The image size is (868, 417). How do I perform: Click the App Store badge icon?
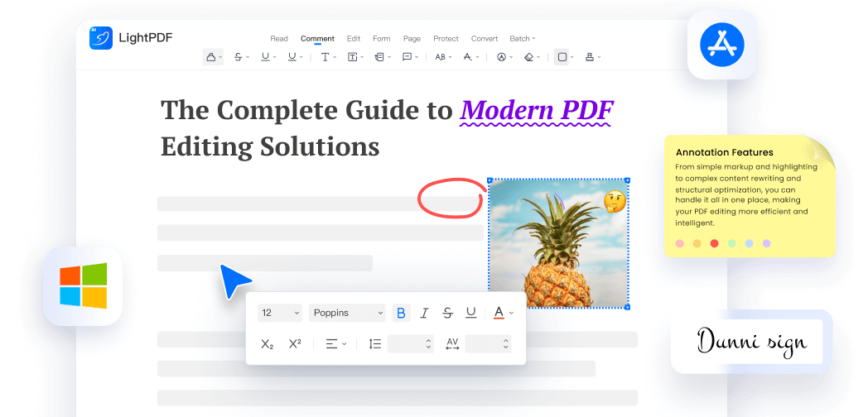[722, 45]
